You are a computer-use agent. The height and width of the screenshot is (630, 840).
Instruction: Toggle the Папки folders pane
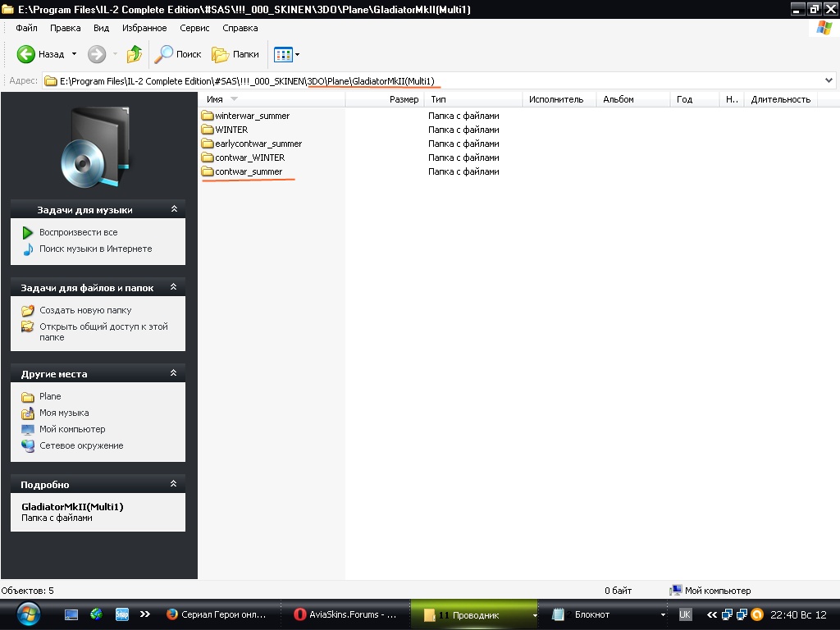(x=235, y=54)
